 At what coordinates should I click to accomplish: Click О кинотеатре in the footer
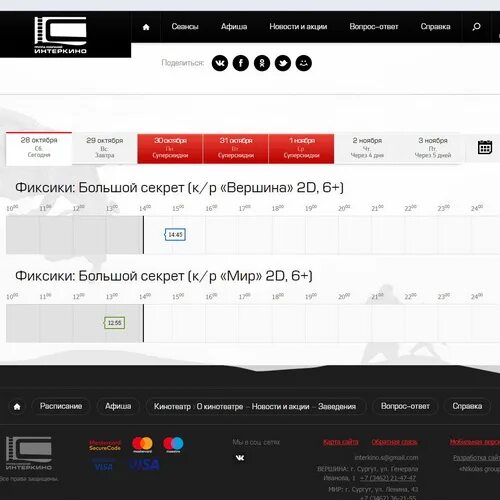click(x=220, y=407)
